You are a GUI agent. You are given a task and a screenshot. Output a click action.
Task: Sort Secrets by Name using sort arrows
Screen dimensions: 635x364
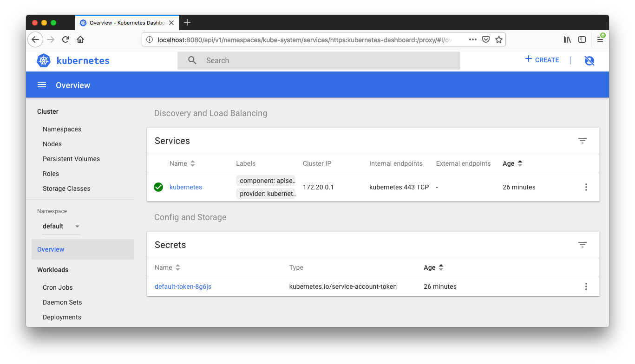pos(177,267)
